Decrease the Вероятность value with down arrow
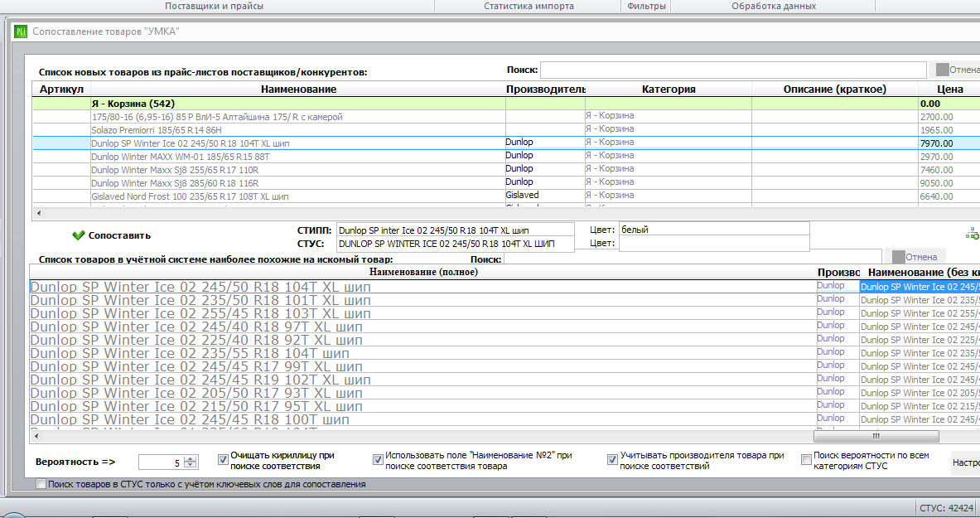Viewport: 980px width, 518px height. click(191, 466)
